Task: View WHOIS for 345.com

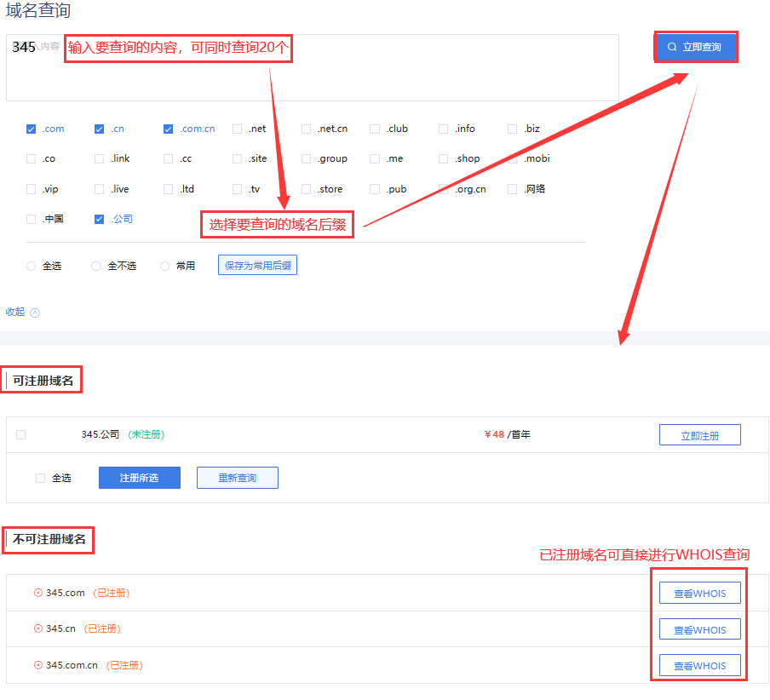Action: (x=699, y=594)
